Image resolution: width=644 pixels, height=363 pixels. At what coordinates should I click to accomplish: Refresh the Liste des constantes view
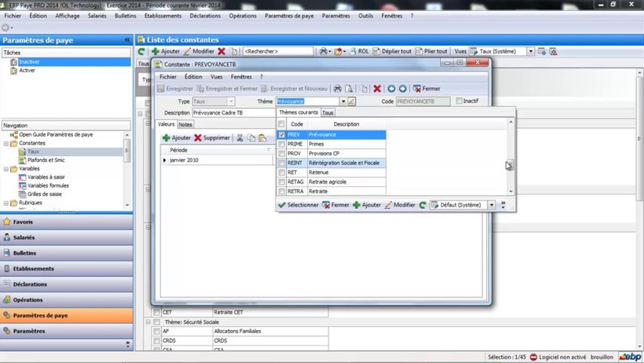(141, 51)
